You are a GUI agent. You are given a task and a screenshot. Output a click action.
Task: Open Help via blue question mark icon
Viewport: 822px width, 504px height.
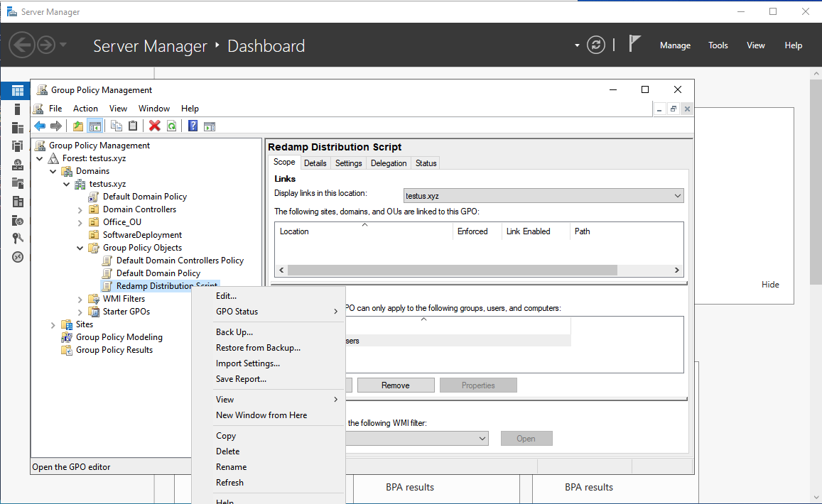coord(193,126)
